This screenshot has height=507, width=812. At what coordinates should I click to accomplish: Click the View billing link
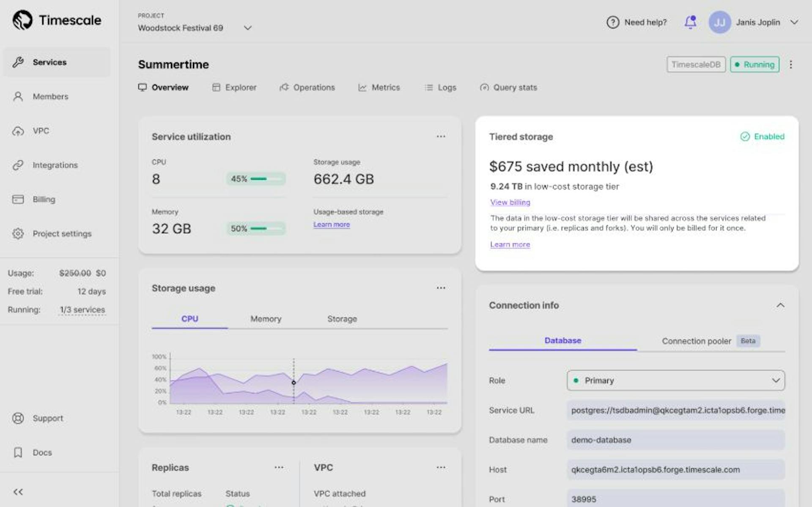pos(510,202)
